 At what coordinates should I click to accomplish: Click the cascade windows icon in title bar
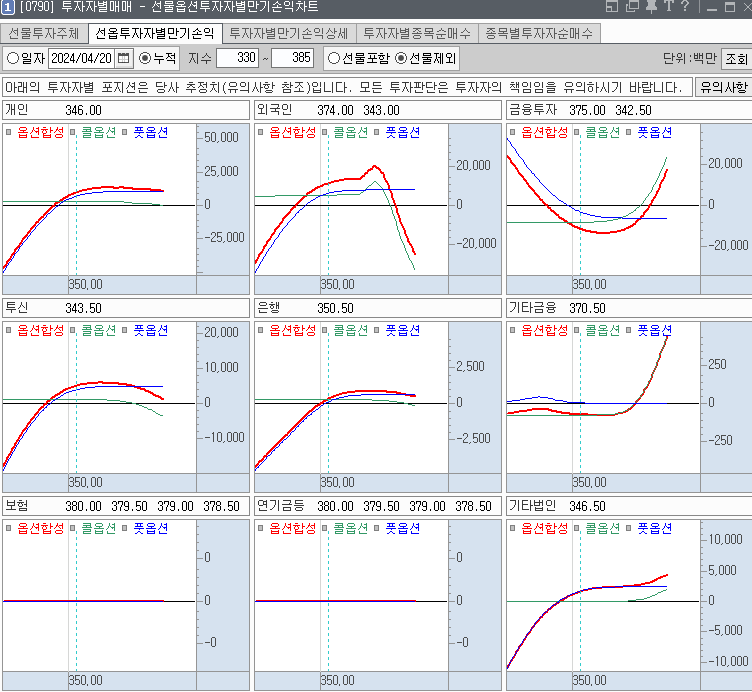click(633, 8)
